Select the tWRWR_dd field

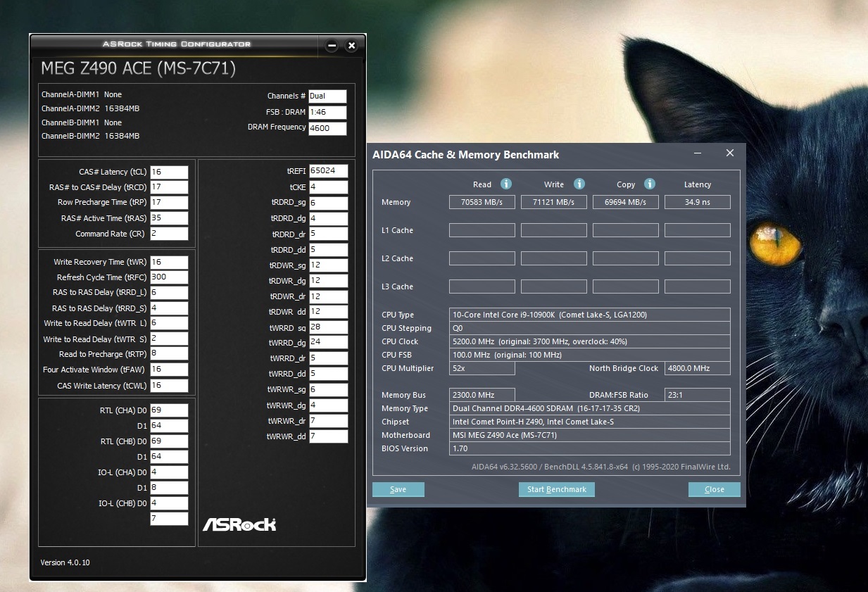point(328,436)
